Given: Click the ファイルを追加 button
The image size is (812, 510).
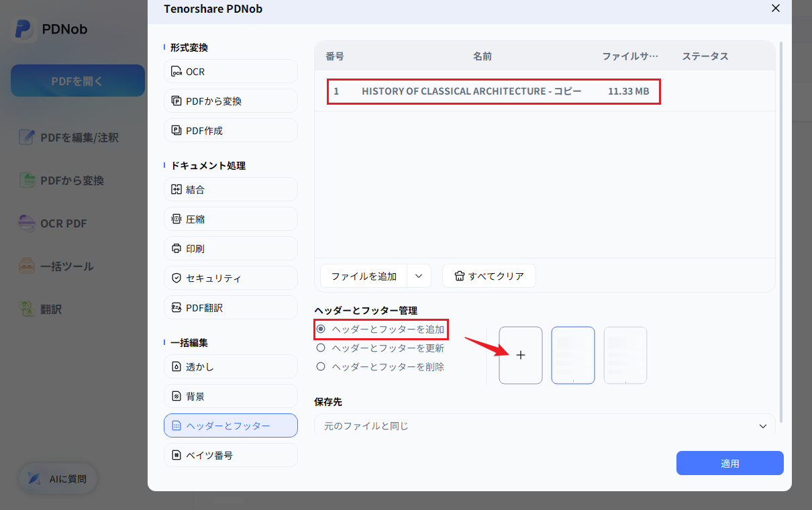Looking at the screenshot, I should [x=364, y=276].
